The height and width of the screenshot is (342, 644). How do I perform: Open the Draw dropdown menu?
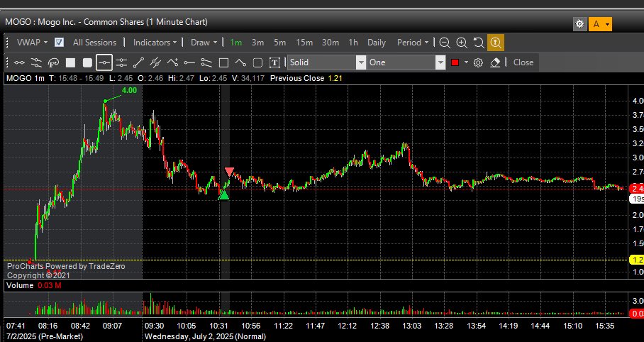(204, 43)
